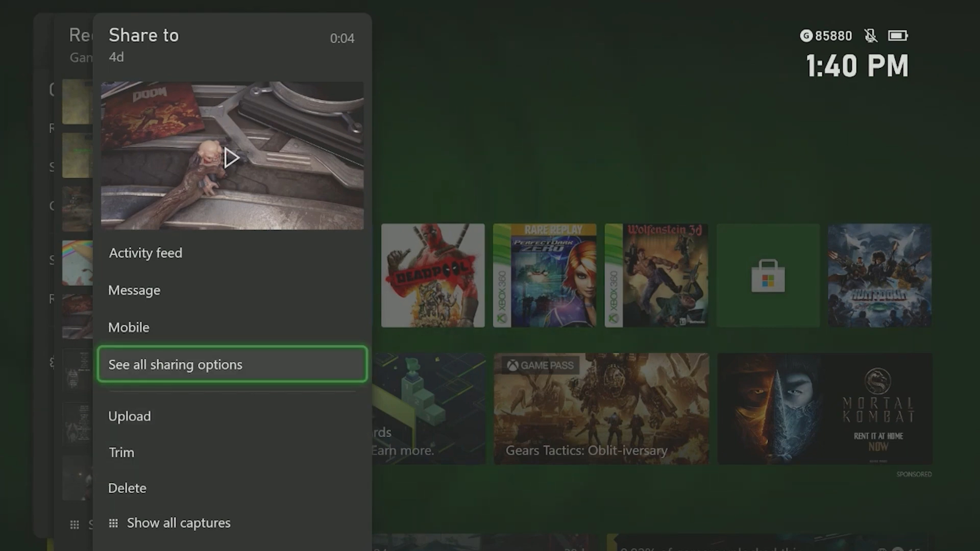Select Message sharing option
Image resolution: width=980 pixels, height=551 pixels.
[x=134, y=289]
